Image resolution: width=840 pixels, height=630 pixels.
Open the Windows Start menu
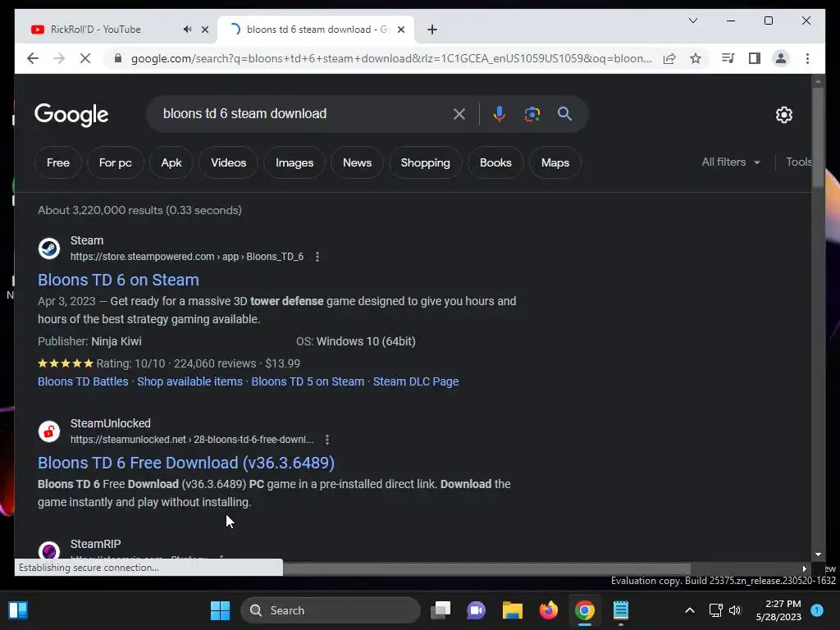click(x=220, y=610)
